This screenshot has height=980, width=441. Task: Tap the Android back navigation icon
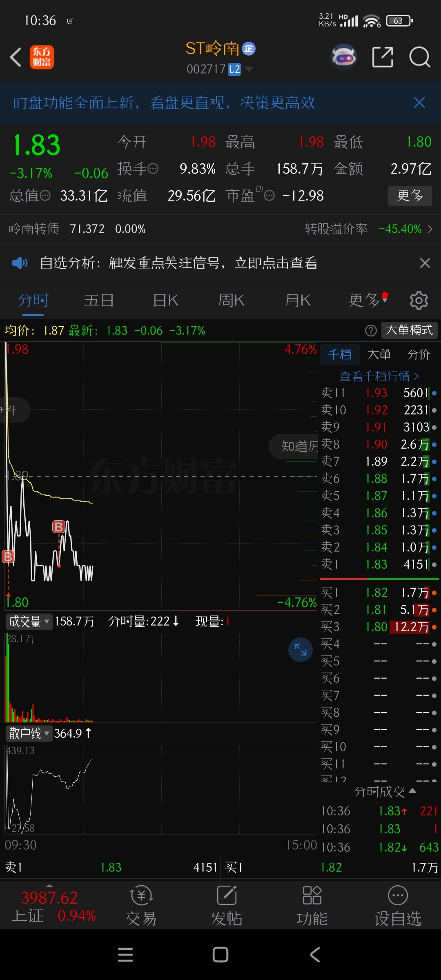[x=315, y=955]
